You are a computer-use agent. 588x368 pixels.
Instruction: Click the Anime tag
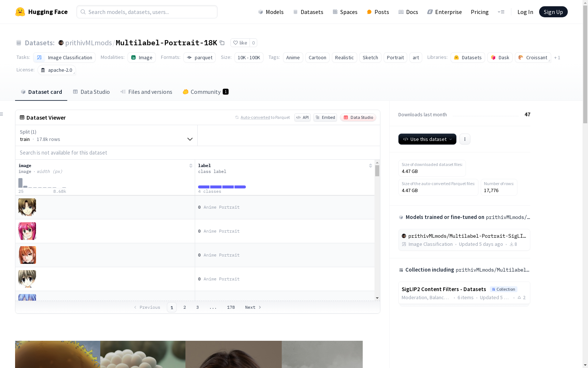[293, 57]
